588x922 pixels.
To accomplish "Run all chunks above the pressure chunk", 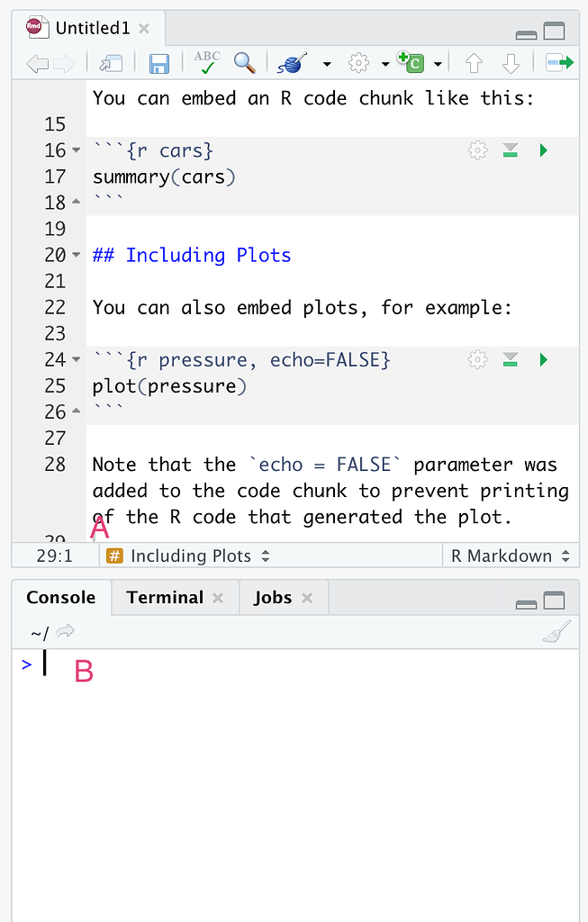I will 510,359.
